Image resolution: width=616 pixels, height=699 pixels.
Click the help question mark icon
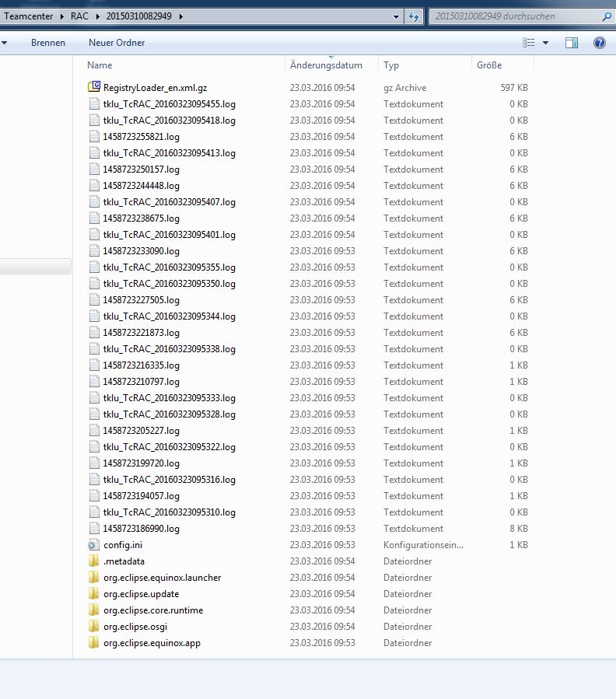point(600,43)
